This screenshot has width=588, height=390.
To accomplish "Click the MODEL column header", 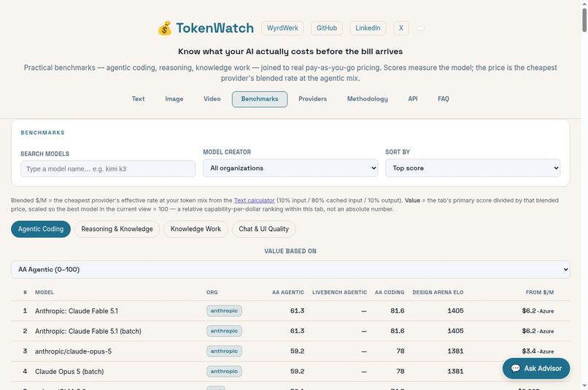I will pos(45,292).
